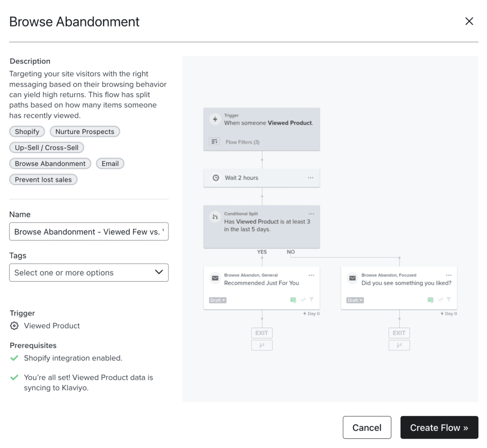Select the Email tag pill
The height and width of the screenshot is (448, 487).
[110, 164]
